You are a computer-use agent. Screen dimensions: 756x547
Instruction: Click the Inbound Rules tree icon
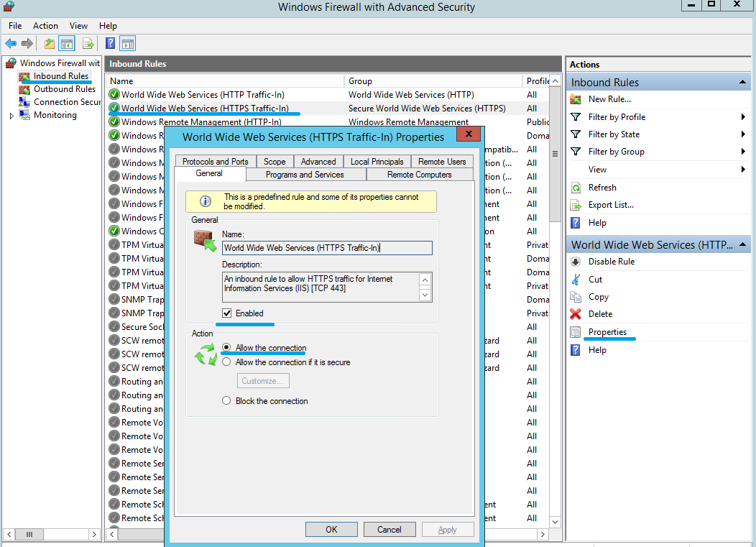click(24, 76)
